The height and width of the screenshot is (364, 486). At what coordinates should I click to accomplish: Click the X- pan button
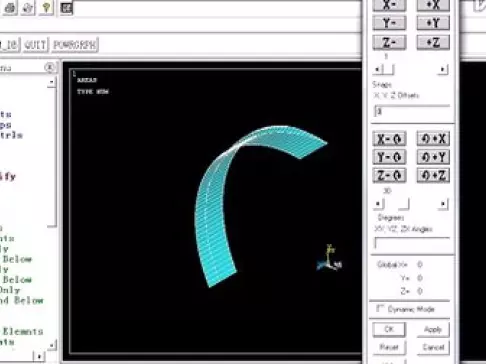tap(389, 5)
